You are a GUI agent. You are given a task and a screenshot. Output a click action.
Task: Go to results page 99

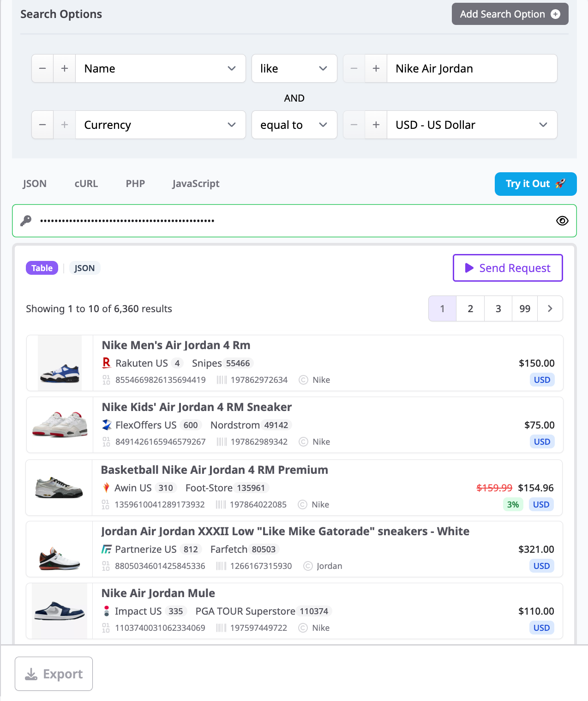[x=525, y=308]
